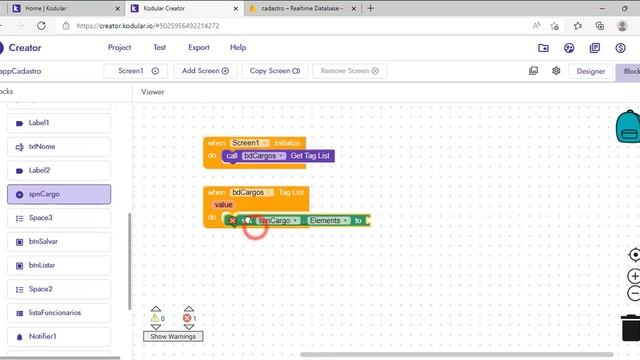Open the Project menu

(x=120, y=47)
